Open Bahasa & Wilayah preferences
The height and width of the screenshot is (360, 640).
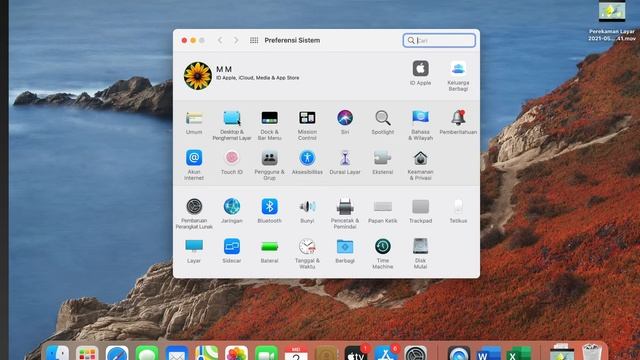point(420,125)
